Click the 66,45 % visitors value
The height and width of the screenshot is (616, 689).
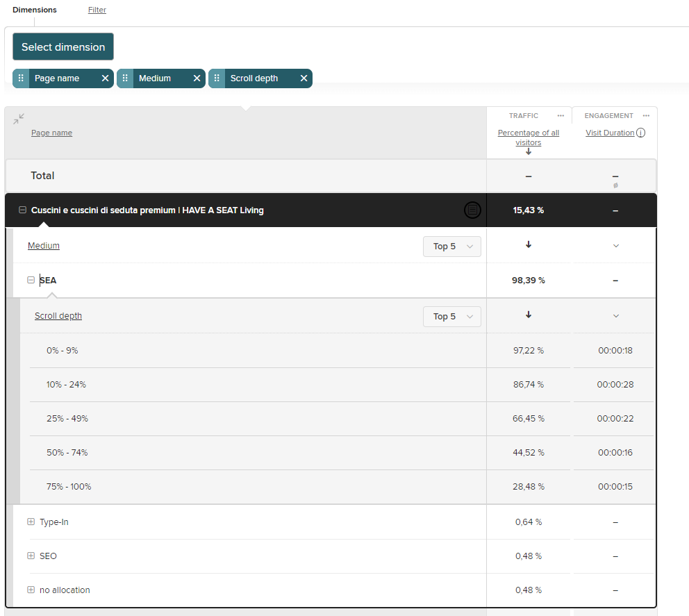coord(528,419)
